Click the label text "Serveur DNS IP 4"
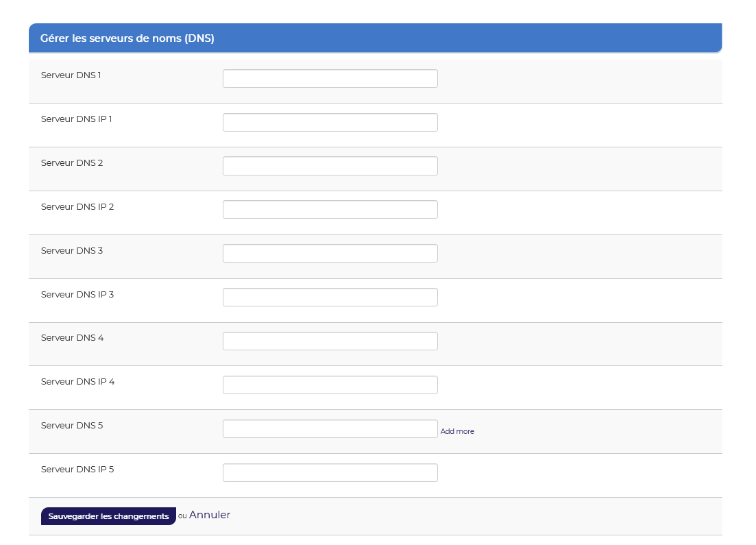 point(78,382)
